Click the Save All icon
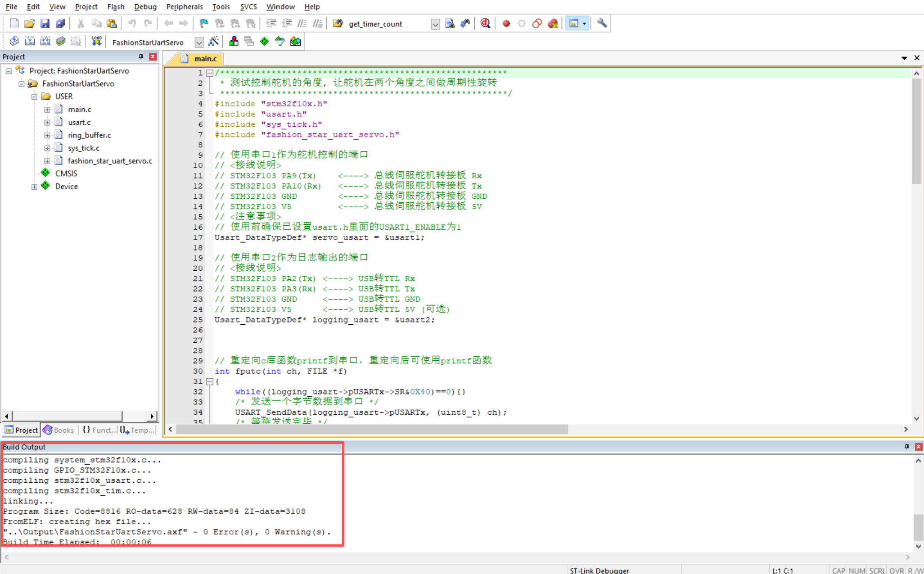This screenshot has height=574, width=924. (x=60, y=23)
